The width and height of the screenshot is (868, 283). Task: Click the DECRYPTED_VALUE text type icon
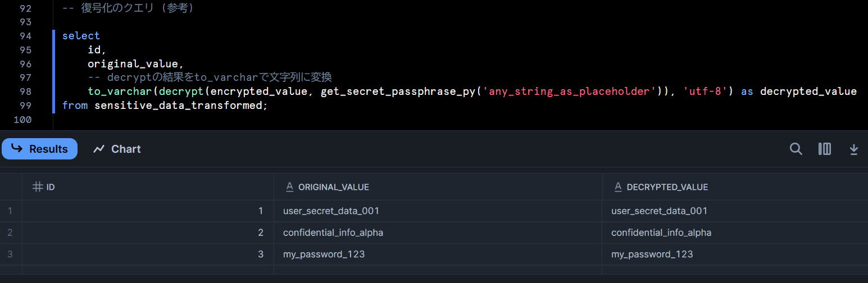click(618, 187)
